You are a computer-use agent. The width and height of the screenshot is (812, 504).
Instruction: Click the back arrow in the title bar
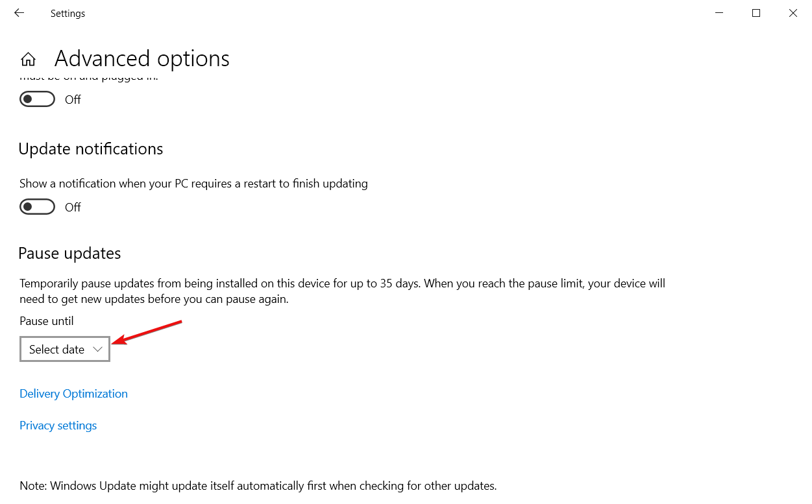point(19,13)
